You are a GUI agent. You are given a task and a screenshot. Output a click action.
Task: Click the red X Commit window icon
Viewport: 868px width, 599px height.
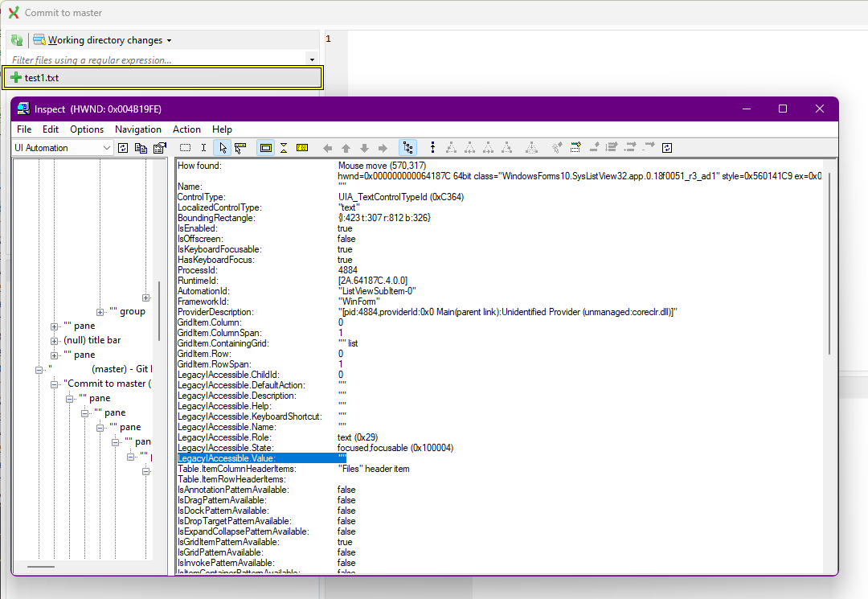(14, 12)
